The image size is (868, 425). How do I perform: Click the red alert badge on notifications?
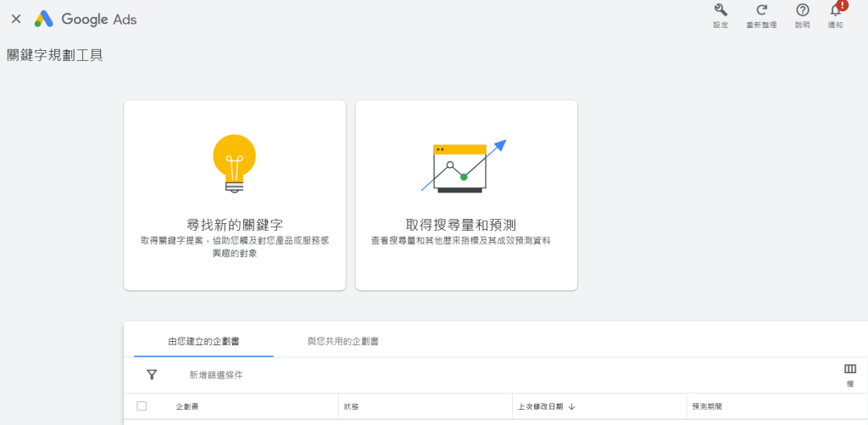coord(842,5)
